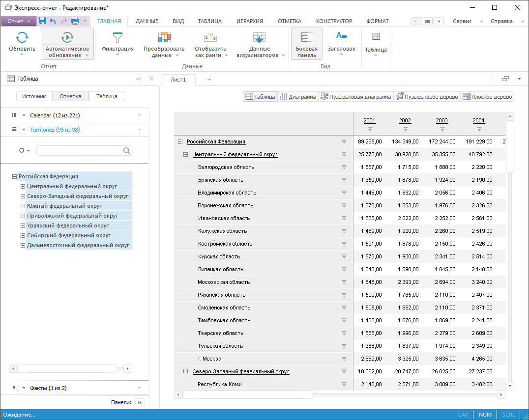Click the Источник button
Screen dimensions: 529x420
pos(34,96)
